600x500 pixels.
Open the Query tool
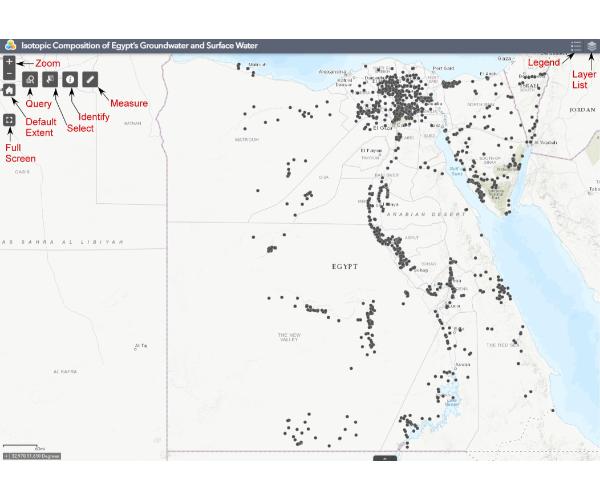(x=30, y=78)
